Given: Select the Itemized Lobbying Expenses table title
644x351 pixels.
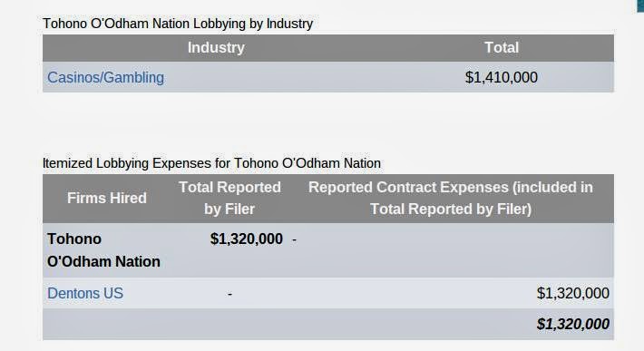Looking at the screenshot, I should [x=211, y=163].
